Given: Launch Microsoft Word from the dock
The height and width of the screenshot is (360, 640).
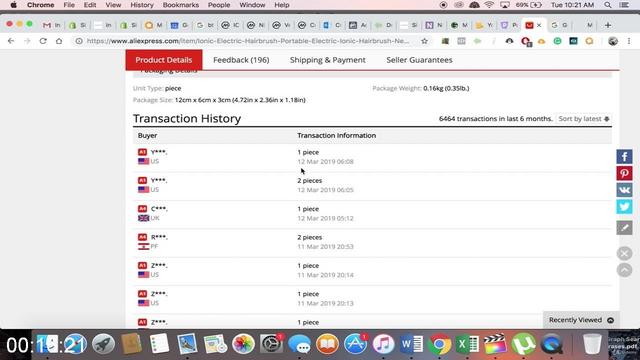Looking at the screenshot, I should click(x=411, y=344).
